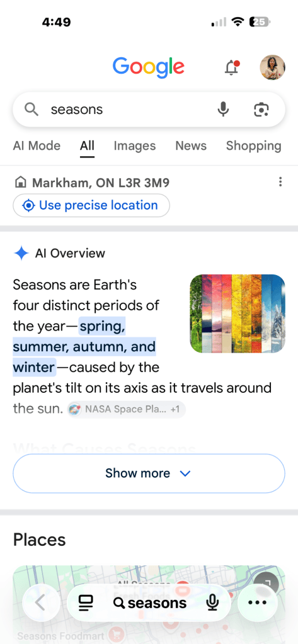Tap Use precise location button
Image resolution: width=298 pixels, height=644 pixels.
(x=91, y=205)
